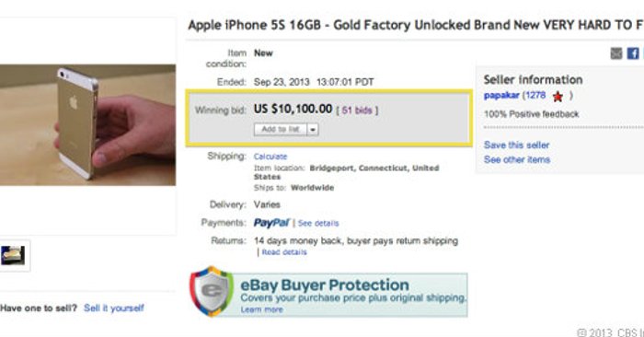Click the email envelope share icon
644x337 pixels.
click(x=616, y=53)
